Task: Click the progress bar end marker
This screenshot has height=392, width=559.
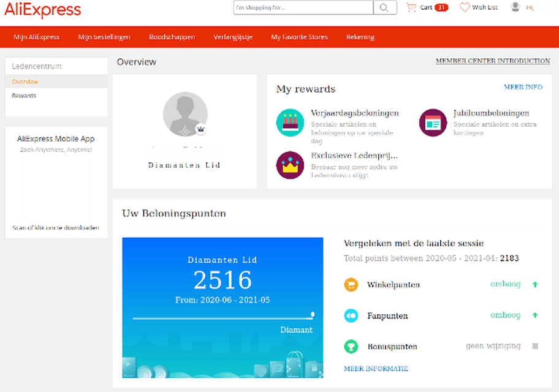Action: click(x=313, y=314)
